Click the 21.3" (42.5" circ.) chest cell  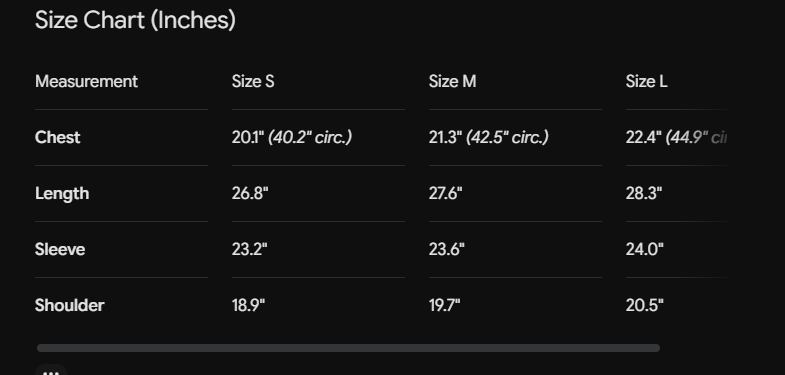(489, 137)
